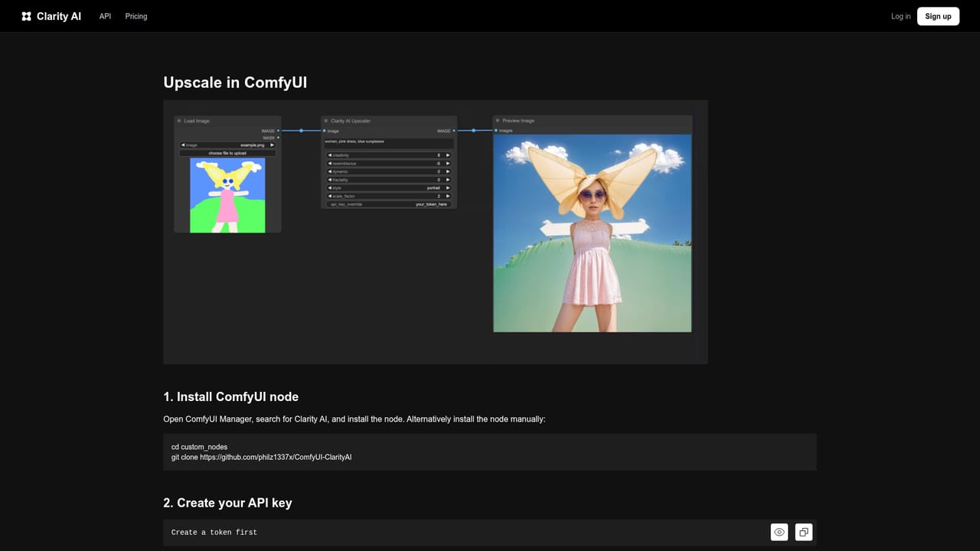Click the Log in link
This screenshot has width=980, height=551.
[900, 16]
